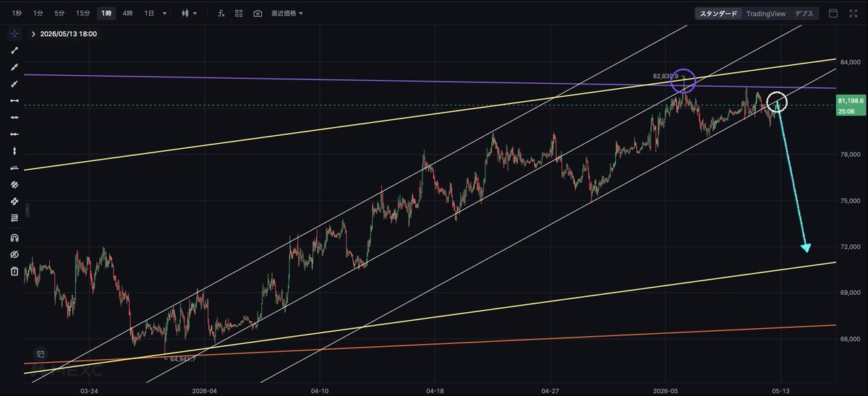Viewport: 868px width, 396px height.
Task: Switch to 4時 timeframe
Action: [x=127, y=13]
